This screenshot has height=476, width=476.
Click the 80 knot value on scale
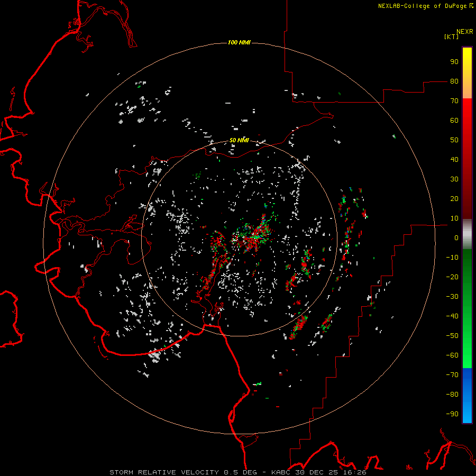[x=454, y=81]
